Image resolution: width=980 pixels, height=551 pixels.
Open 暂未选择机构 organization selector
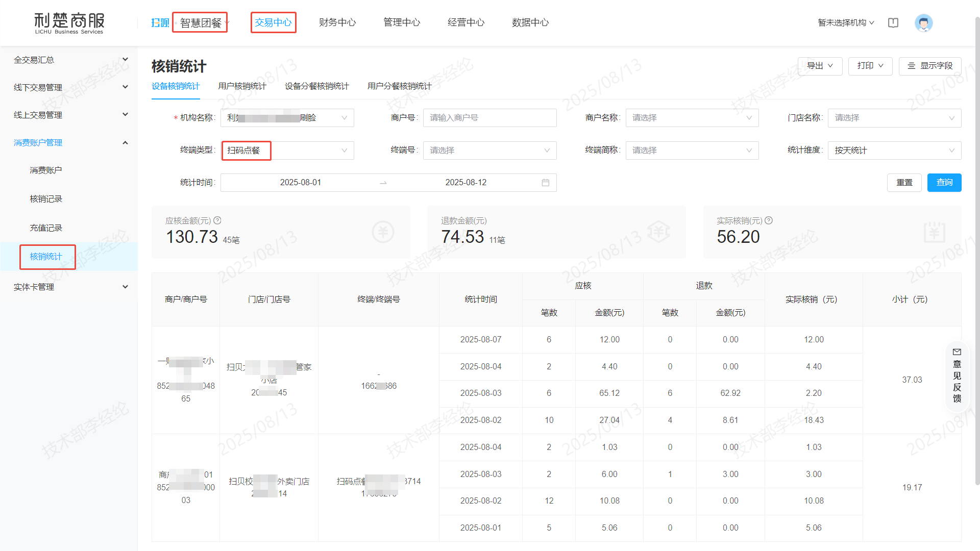coord(846,23)
